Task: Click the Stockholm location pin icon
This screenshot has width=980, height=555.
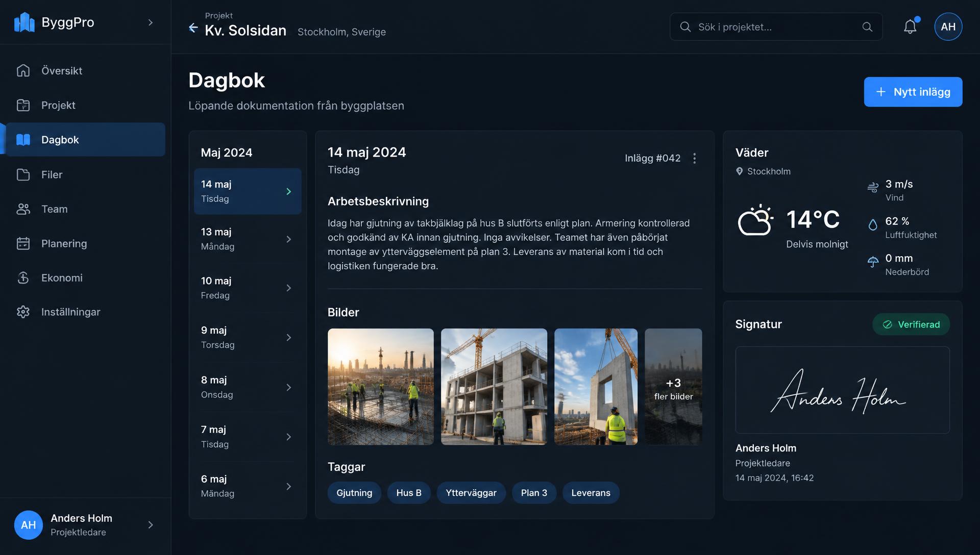Action: coord(739,171)
